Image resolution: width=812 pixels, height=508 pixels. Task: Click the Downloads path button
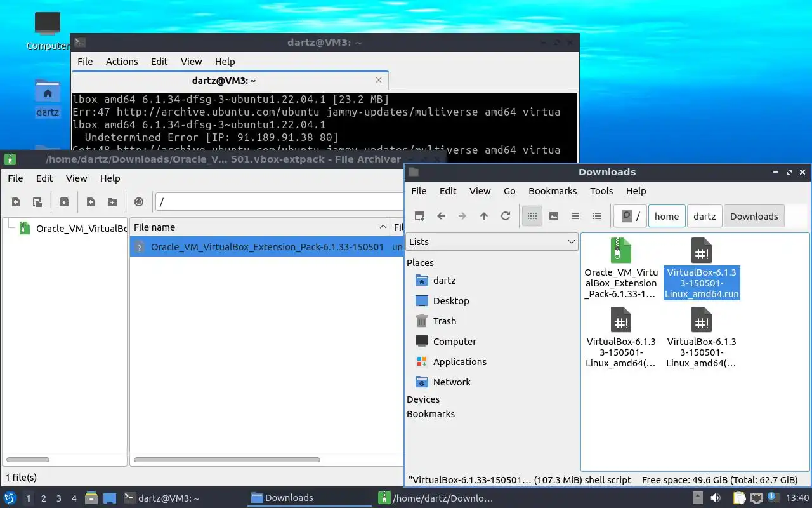coord(754,216)
